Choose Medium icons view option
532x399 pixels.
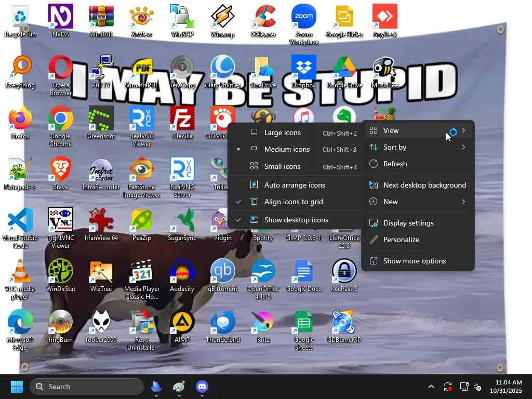(296, 149)
